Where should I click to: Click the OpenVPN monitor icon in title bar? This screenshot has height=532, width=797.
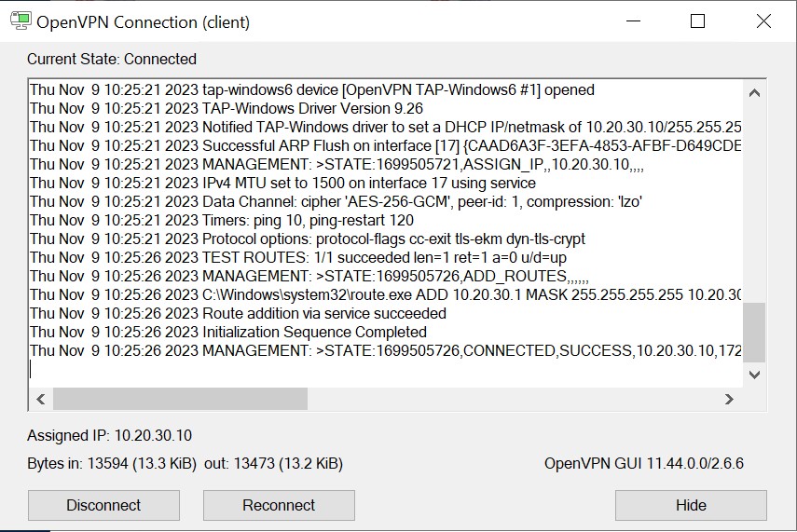21,20
